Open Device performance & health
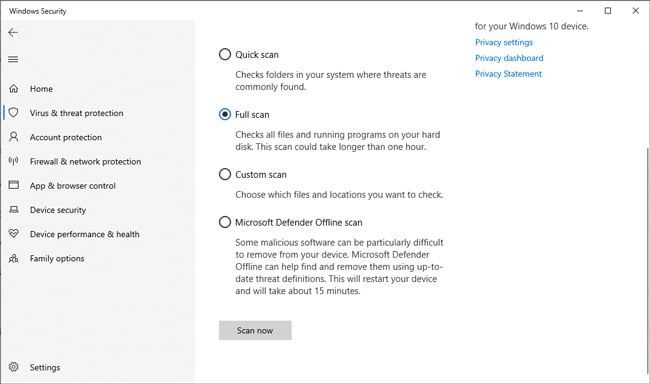The height and width of the screenshot is (384, 650). [x=84, y=234]
